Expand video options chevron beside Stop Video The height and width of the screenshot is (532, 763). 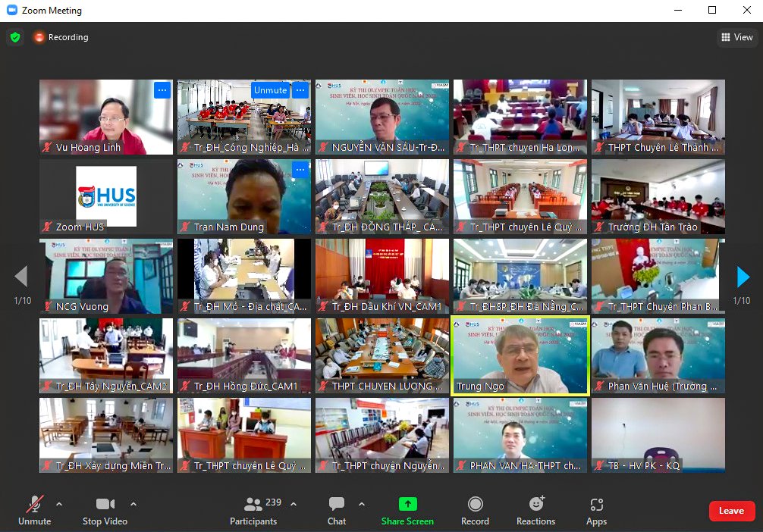(133, 504)
